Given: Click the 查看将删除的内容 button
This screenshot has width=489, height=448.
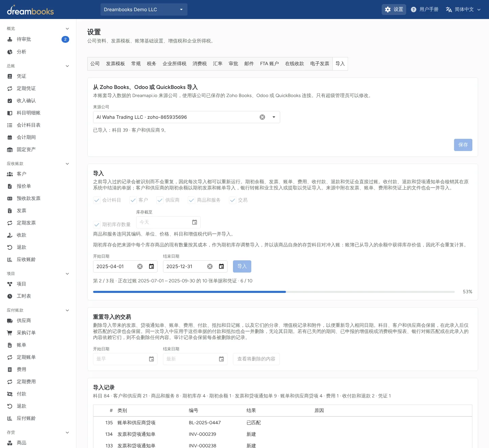Looking at the screenshot, I should coord(256,359).
